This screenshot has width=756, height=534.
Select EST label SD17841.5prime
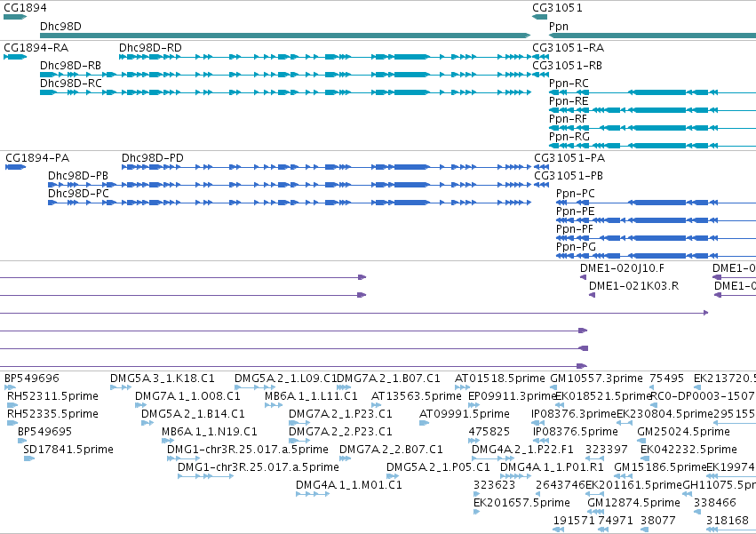click(x=68, y=450)
